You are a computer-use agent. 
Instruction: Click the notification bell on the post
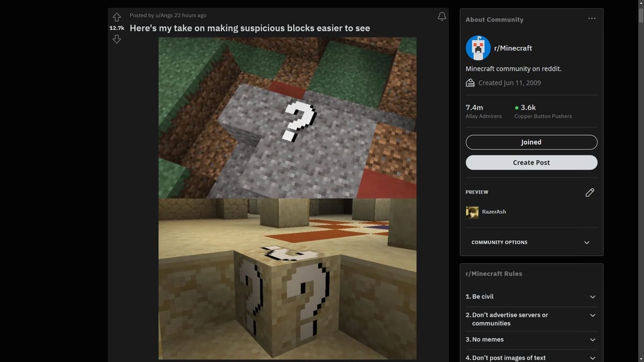pyautogui.click(x=442, y=16)
